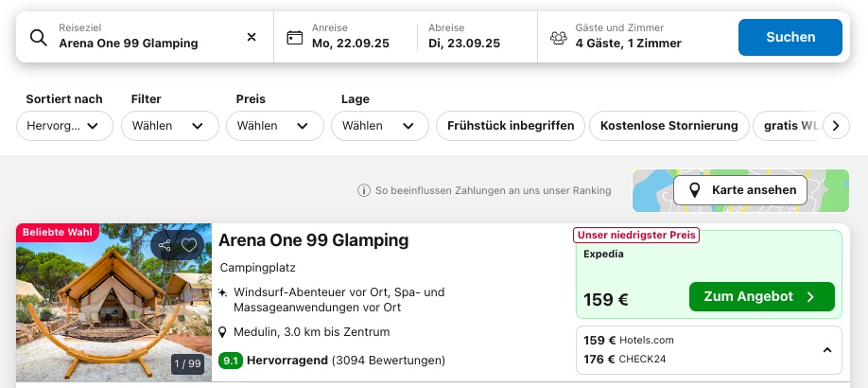Click the blue Suchen button

tap(790, 37)
